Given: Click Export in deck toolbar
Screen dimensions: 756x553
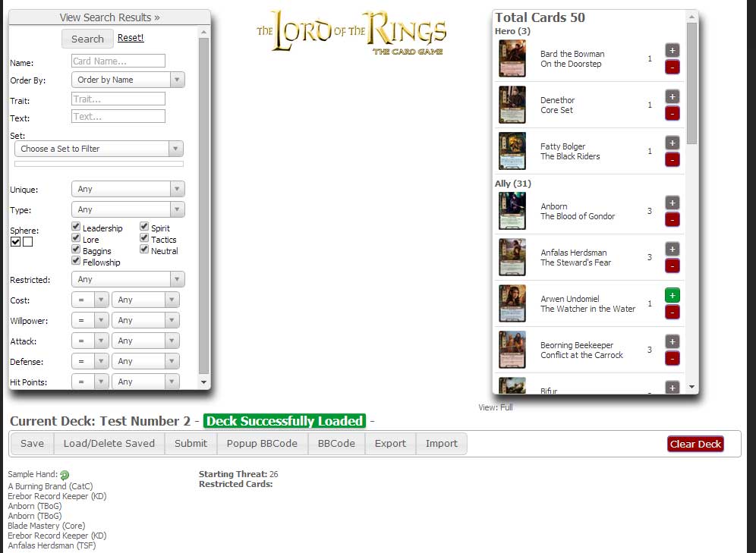Looking at the screenshot, I should (x=391, y=444).
